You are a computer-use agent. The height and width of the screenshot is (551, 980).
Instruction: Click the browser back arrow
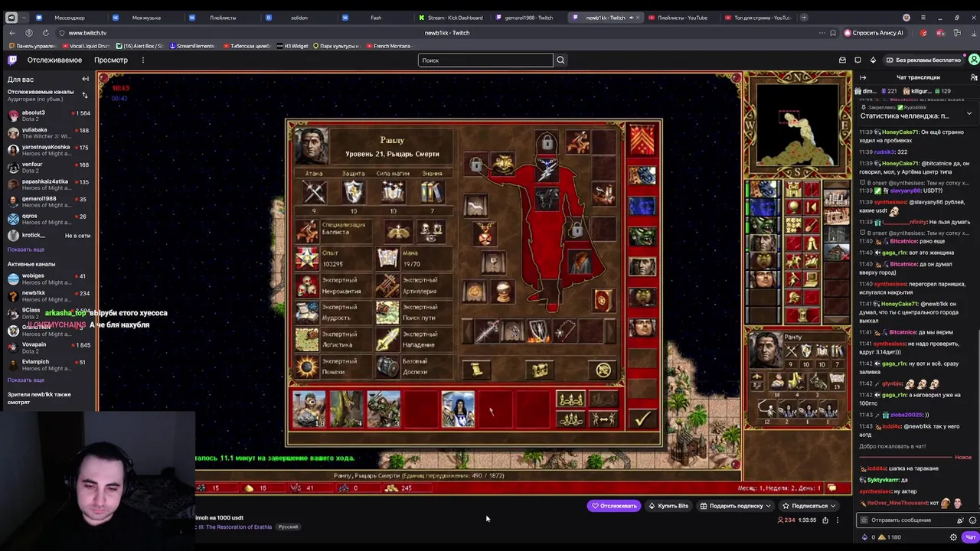pos(12,33)
